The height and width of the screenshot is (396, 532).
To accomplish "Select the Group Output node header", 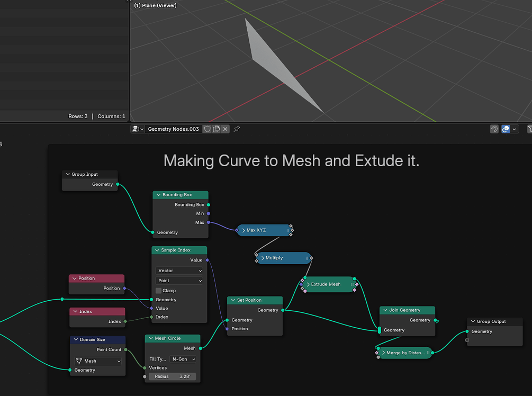I will [494, 321].
